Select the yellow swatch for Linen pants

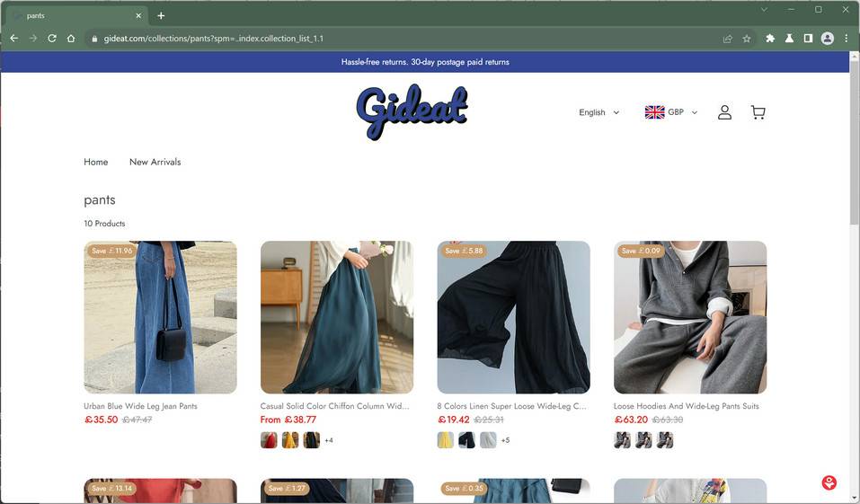(446, 440)
